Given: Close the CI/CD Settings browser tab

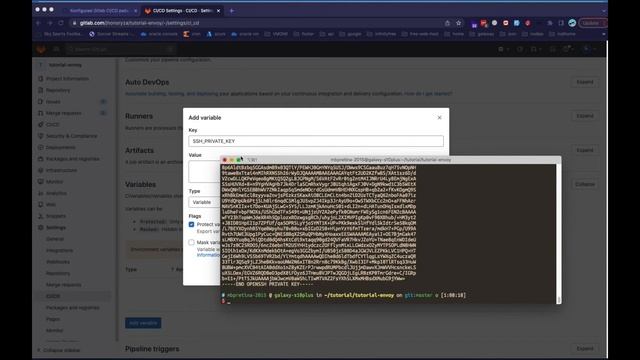Looking at the screenshot, I should (218, 11).
